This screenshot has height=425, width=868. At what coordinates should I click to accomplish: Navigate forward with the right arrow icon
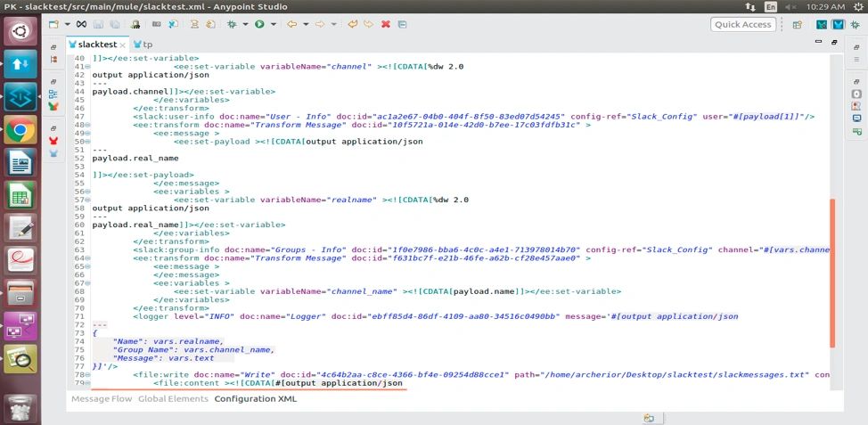coord(319,24)
